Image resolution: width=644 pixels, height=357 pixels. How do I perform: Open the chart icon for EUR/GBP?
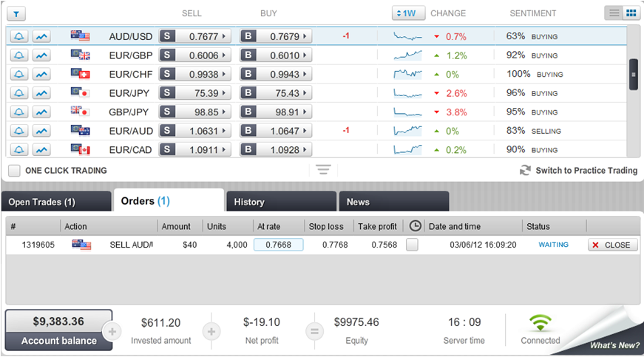41,55
